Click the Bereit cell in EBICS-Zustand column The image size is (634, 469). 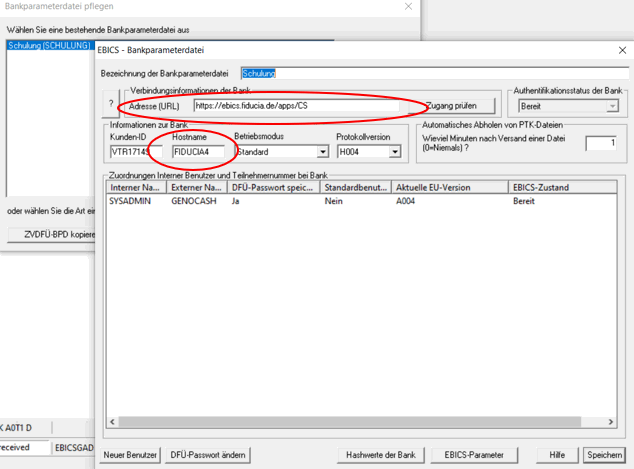(x=524, y=201)
